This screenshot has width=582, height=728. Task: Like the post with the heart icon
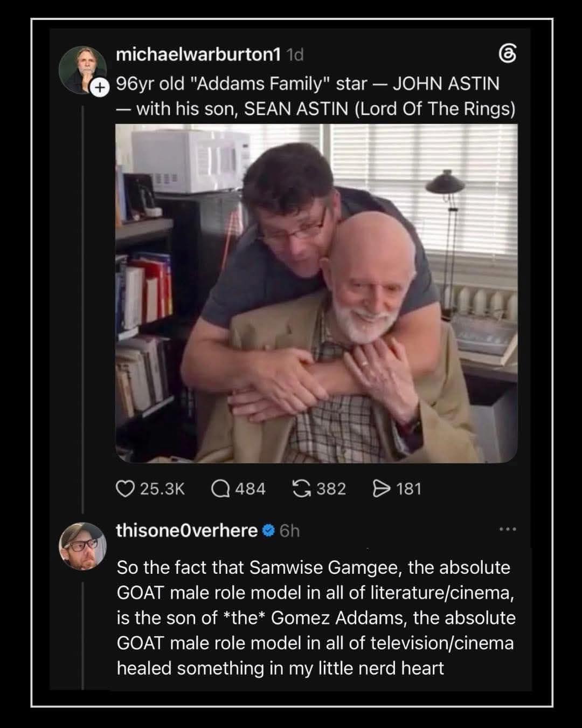tap(125, 489)
